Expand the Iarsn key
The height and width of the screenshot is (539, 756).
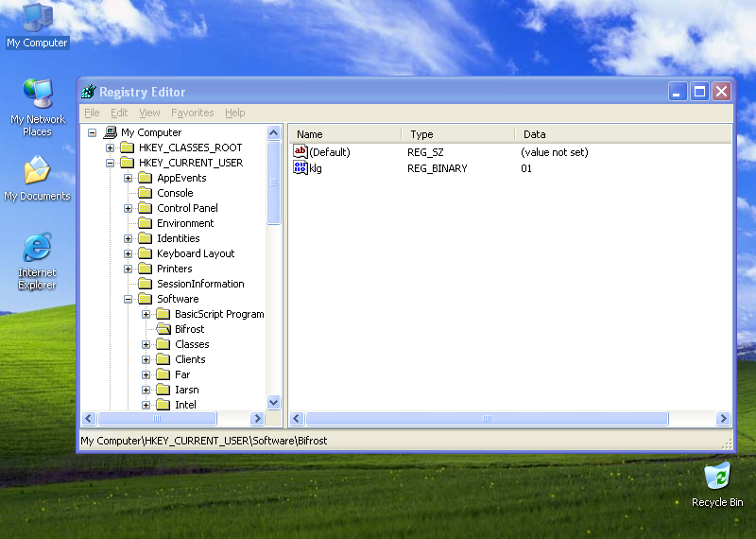pyautogui.click(x=146, y=390)
